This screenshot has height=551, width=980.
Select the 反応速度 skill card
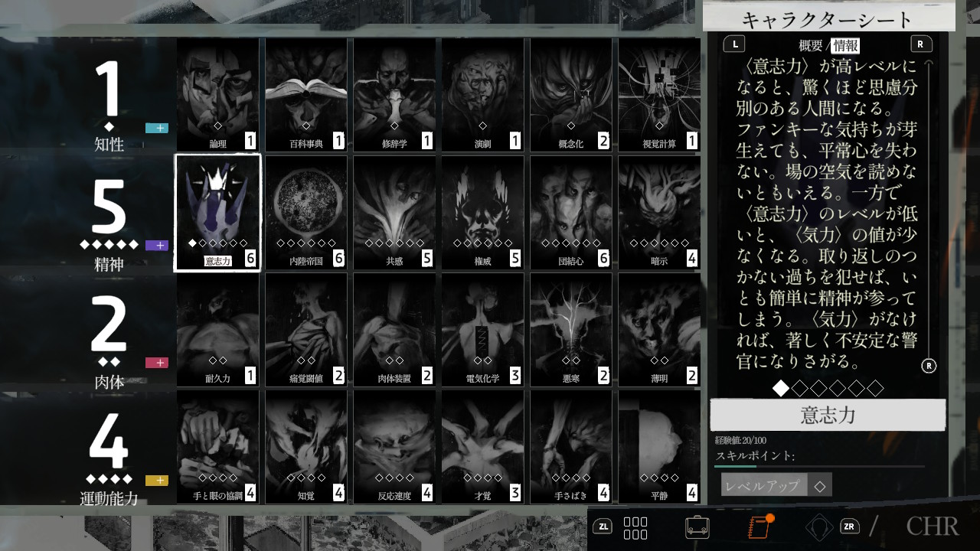[394, 447]
